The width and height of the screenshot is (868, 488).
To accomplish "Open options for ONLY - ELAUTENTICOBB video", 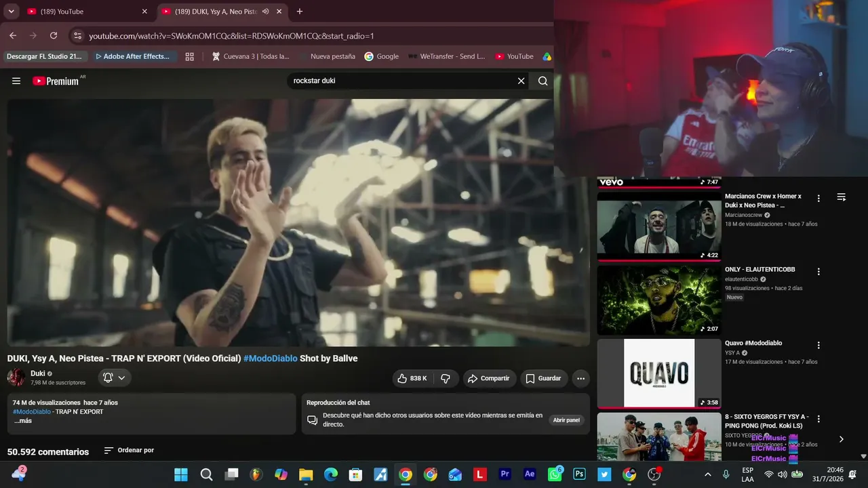I will (x=818, y=272).
